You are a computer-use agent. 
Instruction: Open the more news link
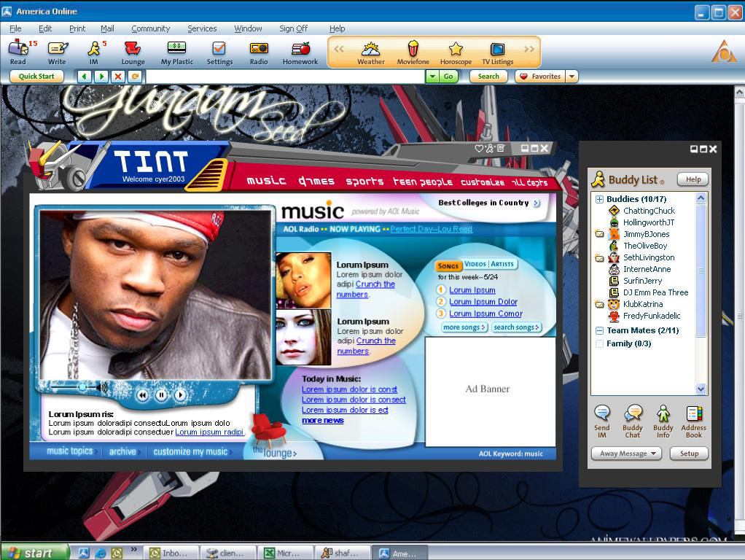323,420
